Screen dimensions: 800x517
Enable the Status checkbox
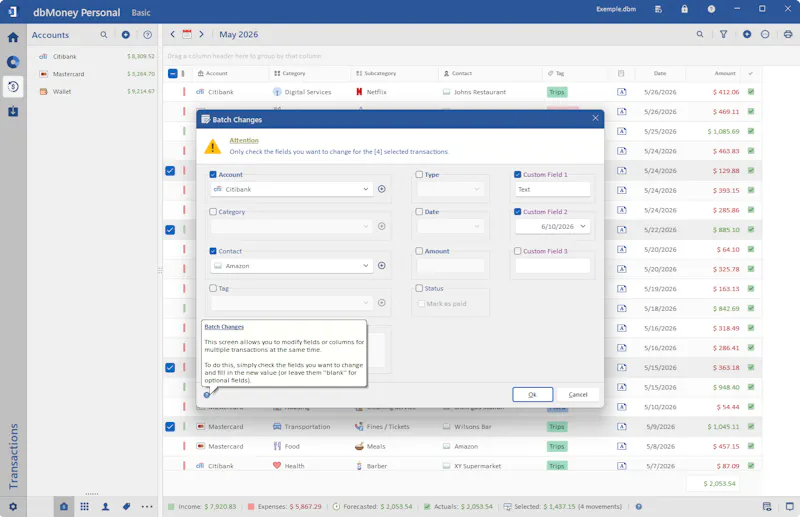[419, 288]
